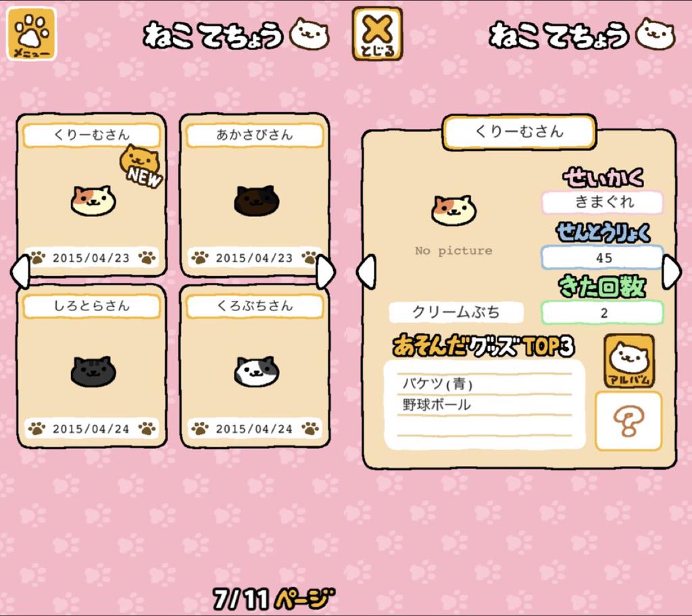
Task: Tap the question mark treasure box
Action: pyautogui.click(x=628, y=421)
